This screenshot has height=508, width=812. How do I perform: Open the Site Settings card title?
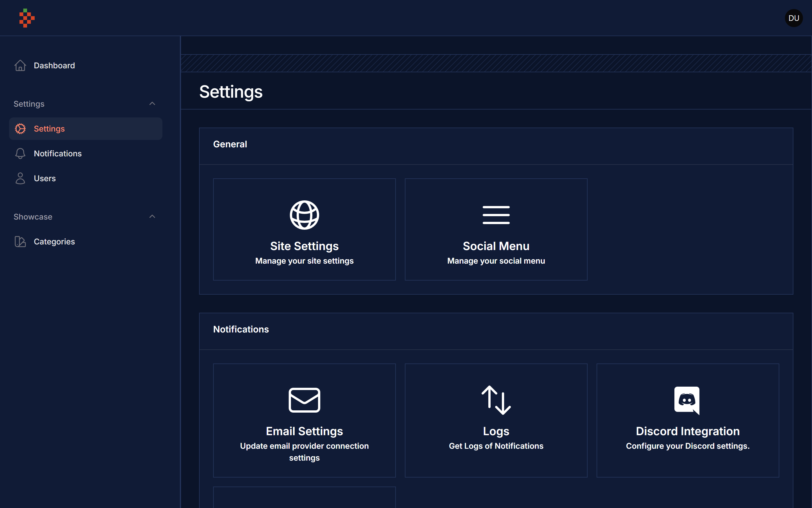click(304, 246)
